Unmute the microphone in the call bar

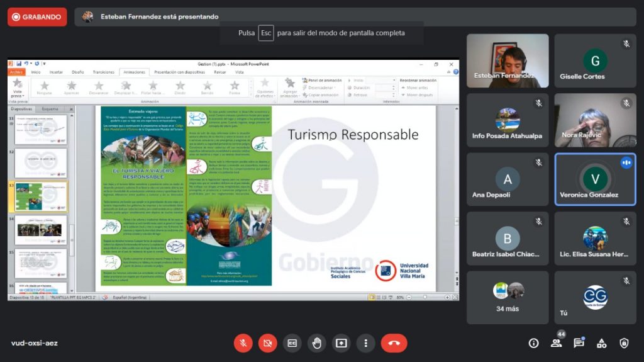[x=243, y=343]
